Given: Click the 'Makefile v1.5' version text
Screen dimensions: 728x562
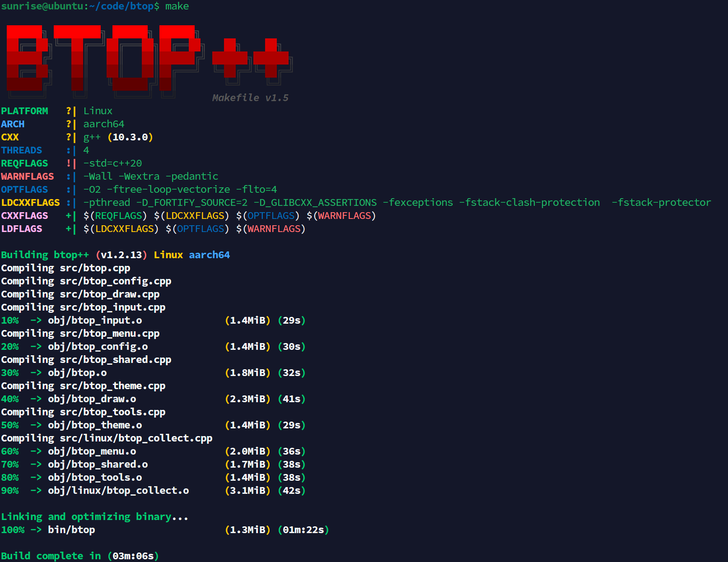Looking at the screenshot, I should pyautogui.click(x=250, y=98).
